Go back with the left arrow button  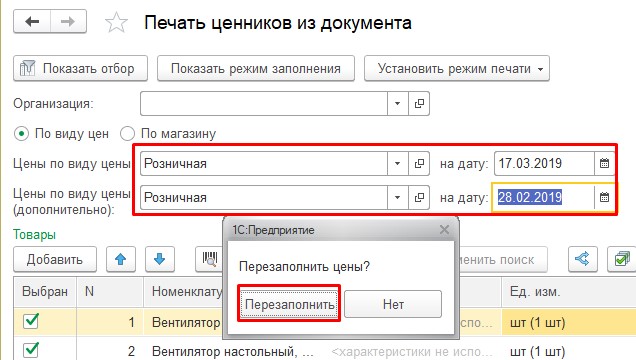click(32, 21)
